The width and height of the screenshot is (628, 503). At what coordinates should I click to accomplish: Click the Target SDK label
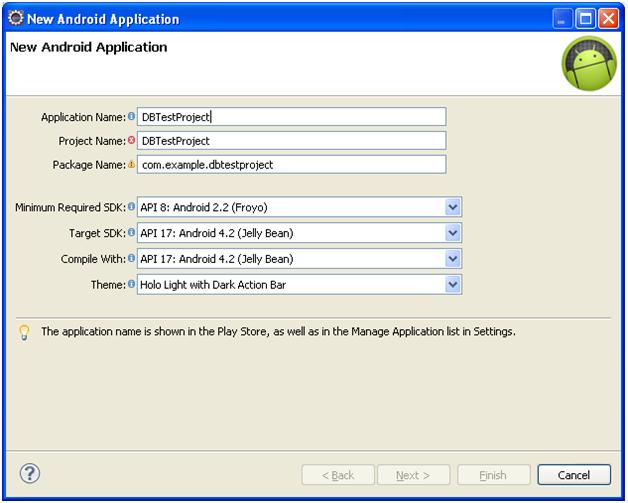click(x=97, y=233)
